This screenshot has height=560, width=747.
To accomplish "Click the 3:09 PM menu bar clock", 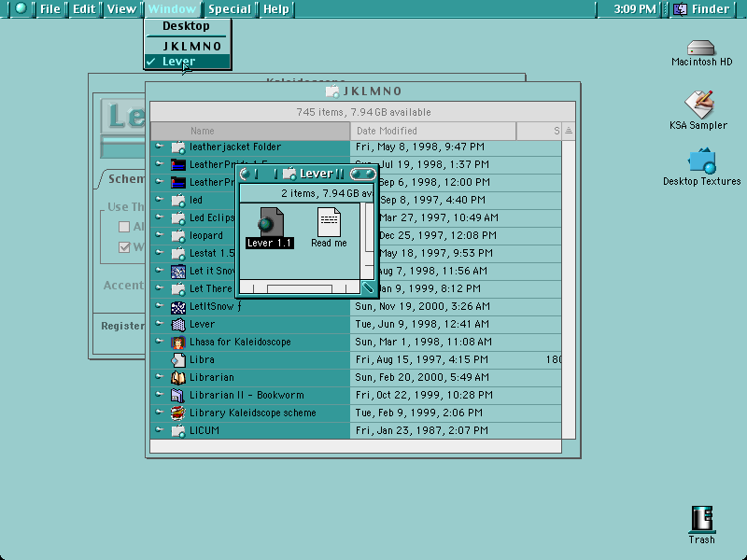I will 634,9.
